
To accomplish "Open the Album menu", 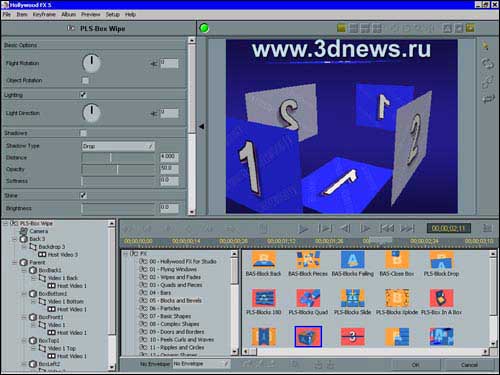I will point(69,14).
